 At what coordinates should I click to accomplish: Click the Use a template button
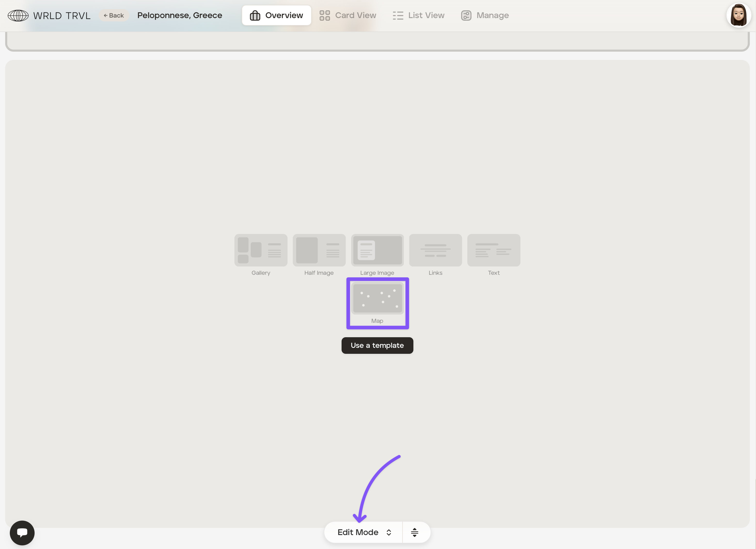click(377, 345)
